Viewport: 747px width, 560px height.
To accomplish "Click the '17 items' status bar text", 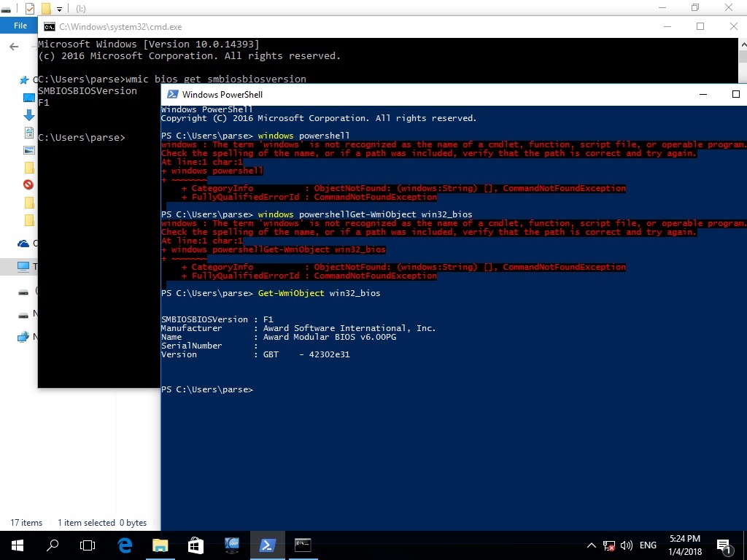I will coord(26,522).
